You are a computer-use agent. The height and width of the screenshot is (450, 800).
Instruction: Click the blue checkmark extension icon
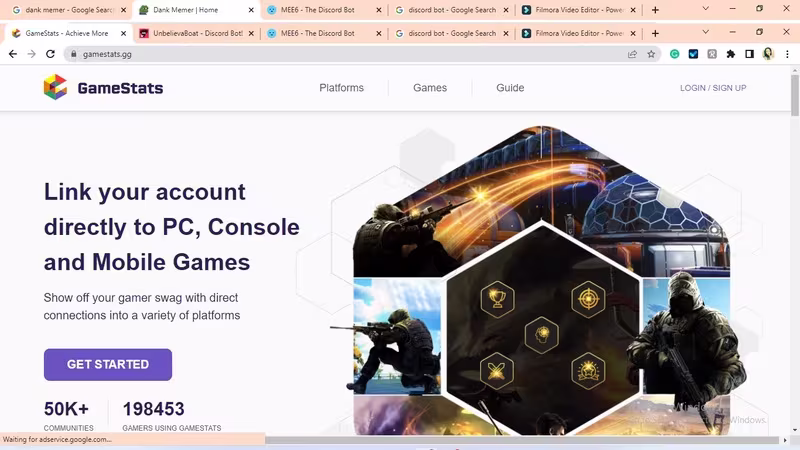(693, 54)
